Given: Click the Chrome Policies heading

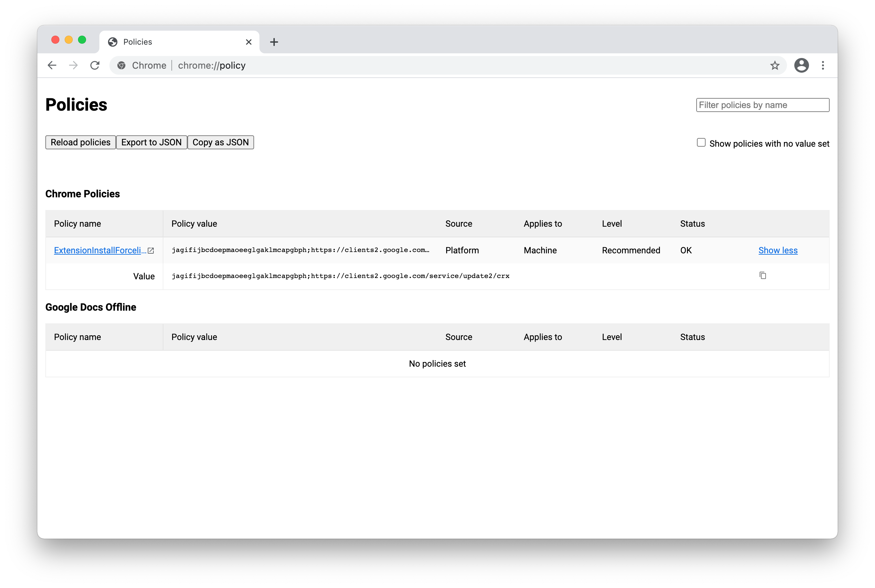Looking at the screenshot, I should click(82, 194).
